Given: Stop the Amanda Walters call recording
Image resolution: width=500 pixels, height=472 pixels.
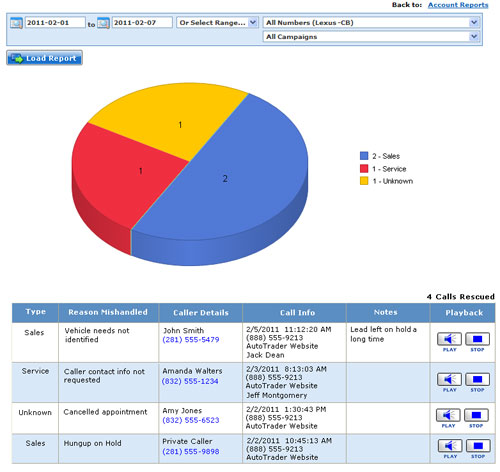Looking at the screenshot, I should pos(477,379).
